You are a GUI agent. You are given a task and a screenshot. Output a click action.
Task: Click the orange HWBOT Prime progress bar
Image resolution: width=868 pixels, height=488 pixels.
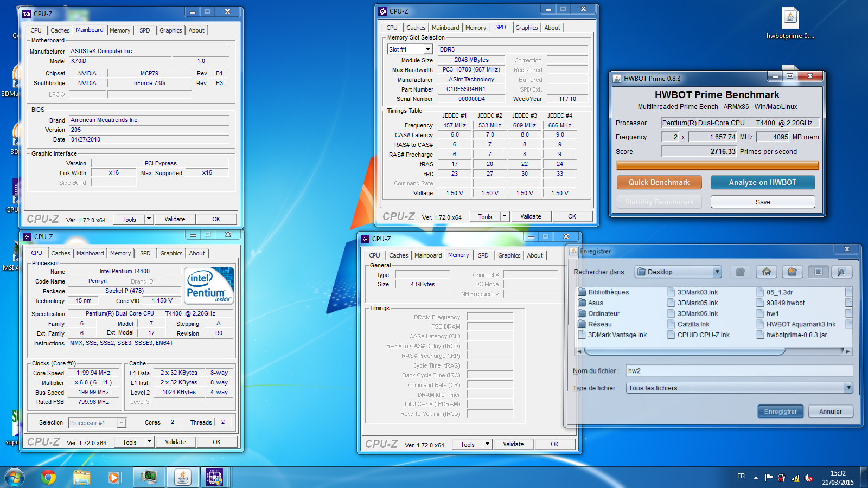tap(717, 165)
